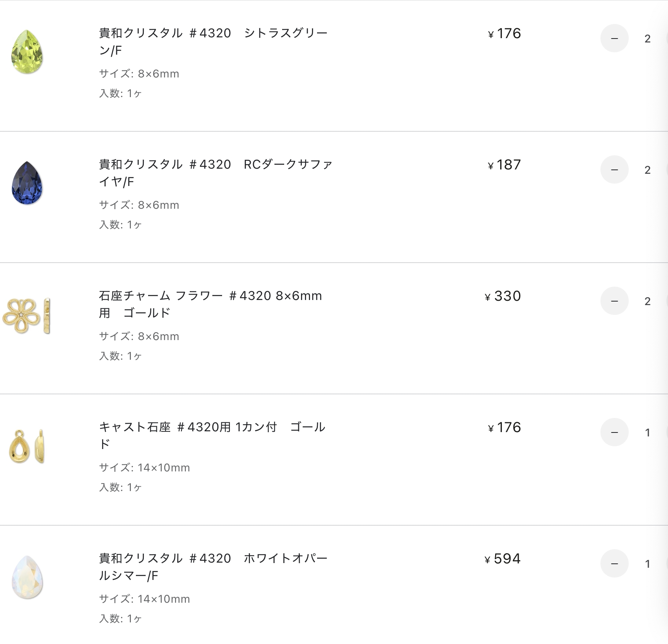
Task: Open the dark blue sapphire crystal thumbnail
Action: pyautogui.click(x=27, y=183)
